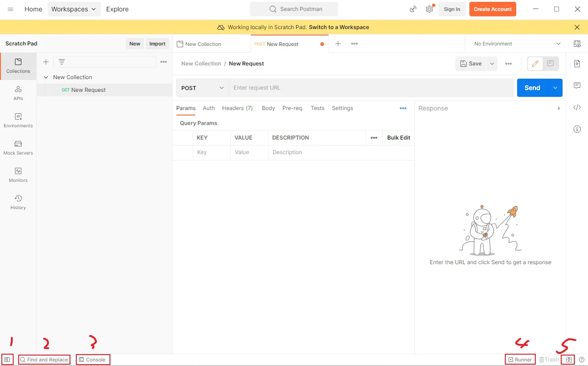Open the History sidebar panel
The width and height of the screenshot is (588, 366).
click(x=18, y=202)
